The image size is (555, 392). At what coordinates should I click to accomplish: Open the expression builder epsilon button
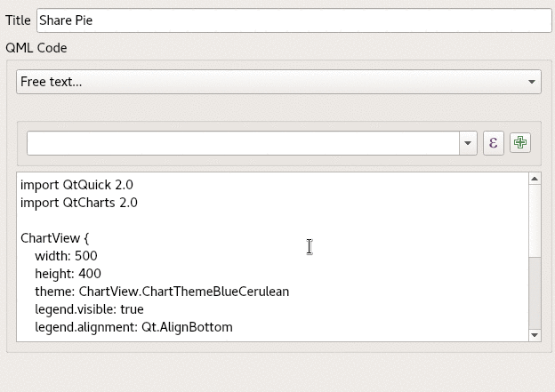tap(494, 143)
